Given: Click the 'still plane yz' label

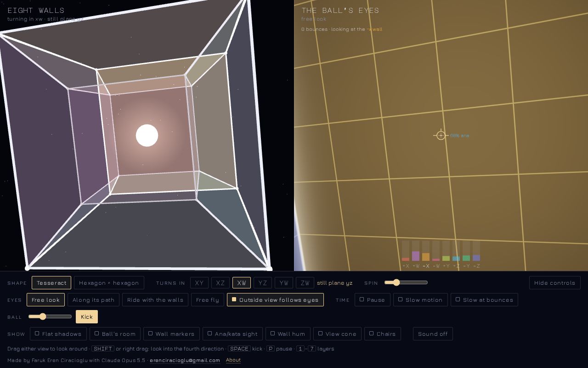Looking at the screenshot, I should [335, 283].
